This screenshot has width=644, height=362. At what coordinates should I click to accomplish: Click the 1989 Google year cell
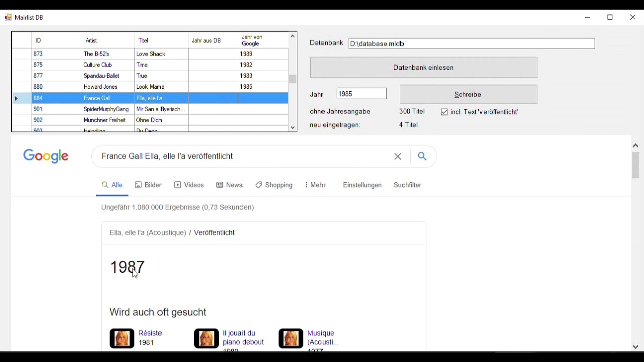[263, 54]
